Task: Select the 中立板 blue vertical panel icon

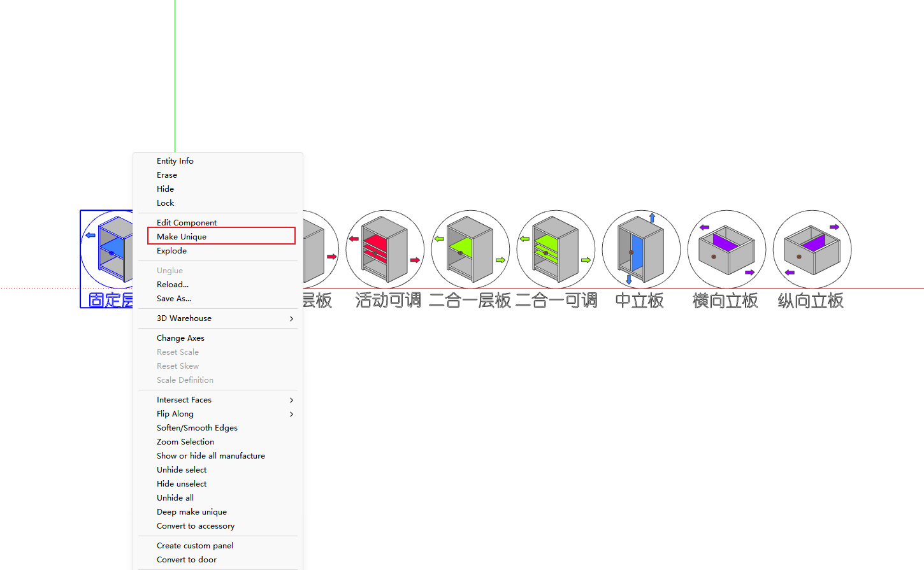Action: tap(641, 249)
